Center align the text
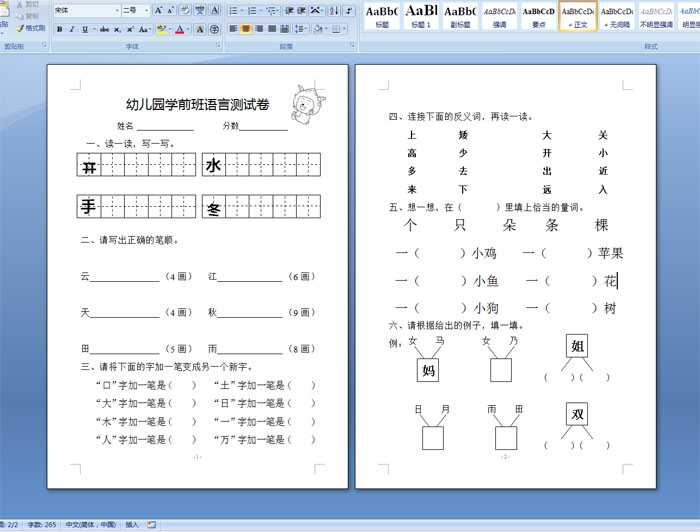This screenshot has height=532, width=700. coord(246,29)
